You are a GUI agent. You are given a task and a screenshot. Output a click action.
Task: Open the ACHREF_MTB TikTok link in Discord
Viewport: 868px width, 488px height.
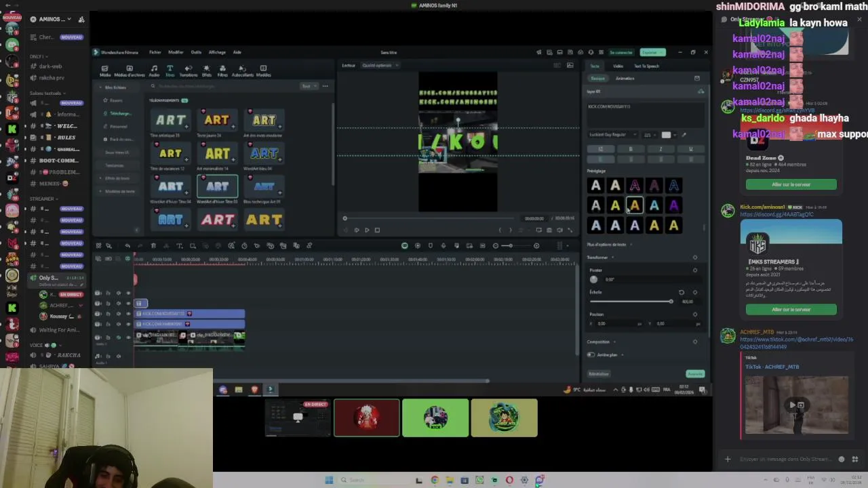[796, 343]
